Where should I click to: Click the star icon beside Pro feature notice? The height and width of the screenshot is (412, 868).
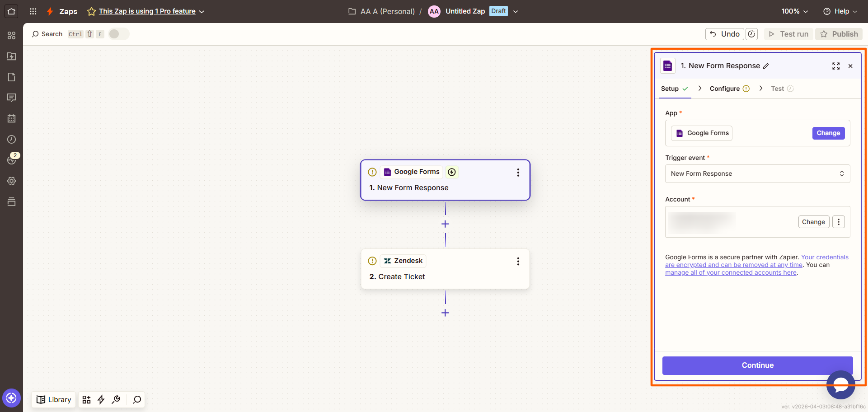click(91, 11)
